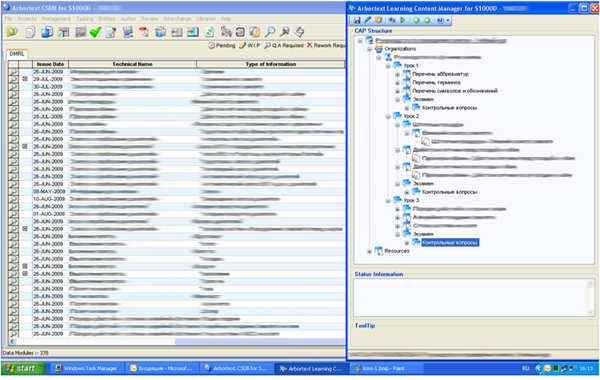Open the Libraries menu

tap(206, 19)
